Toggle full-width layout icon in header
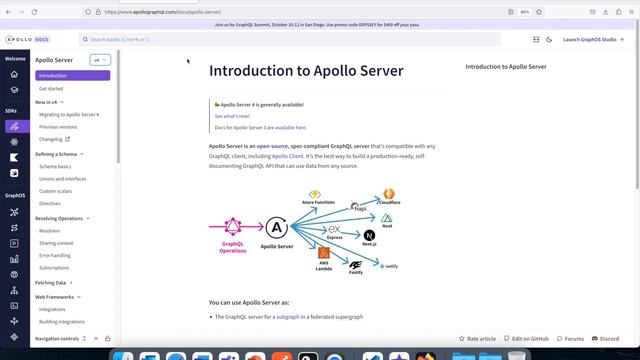 pyautogui.click(x=536, y=40)
